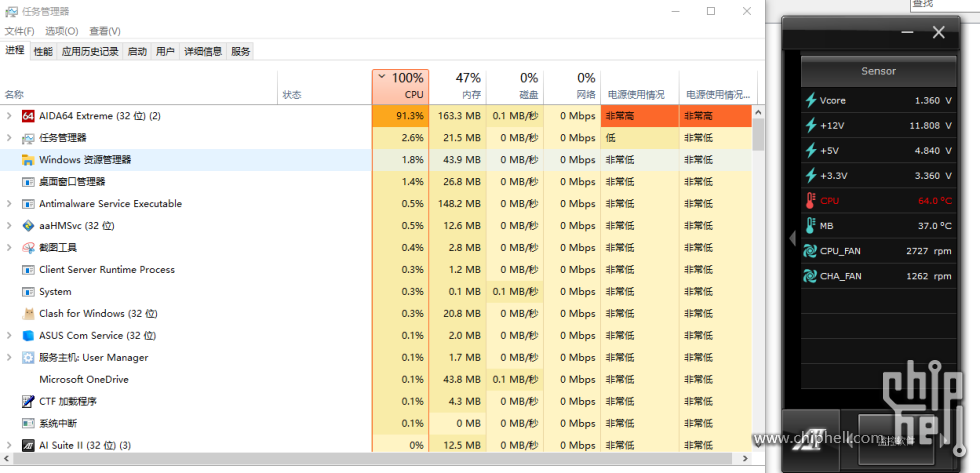This screenshot has height=473, width=980.
Task: Click the 服务主机 User Manager gear icon
Action: coord(28,357)
